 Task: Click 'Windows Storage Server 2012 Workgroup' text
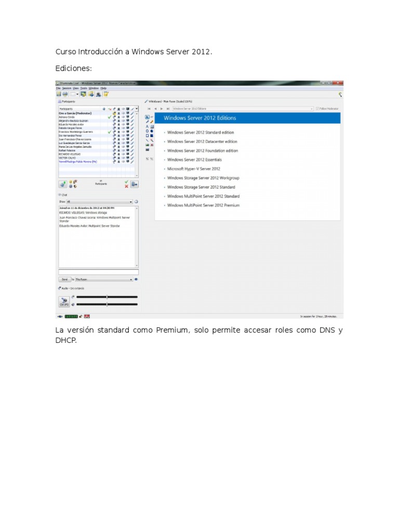(x=203, y=178)
